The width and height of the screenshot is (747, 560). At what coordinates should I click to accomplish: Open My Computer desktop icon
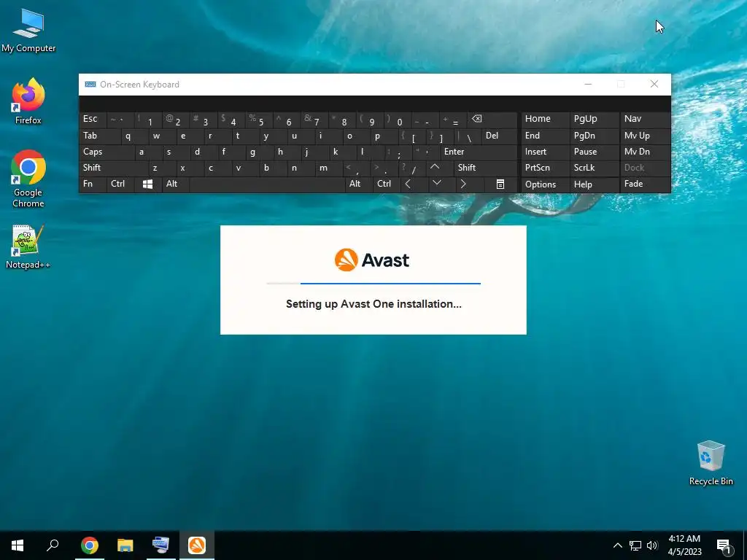(x=28, y=31)
